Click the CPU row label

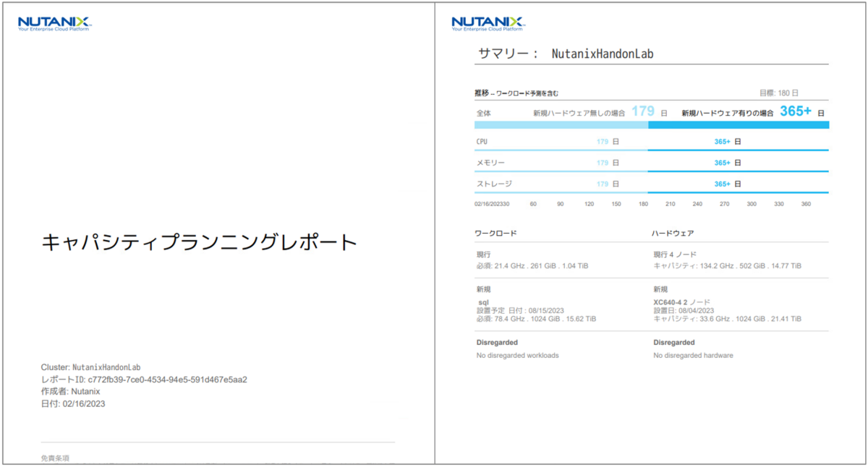[x=482, y=142]
